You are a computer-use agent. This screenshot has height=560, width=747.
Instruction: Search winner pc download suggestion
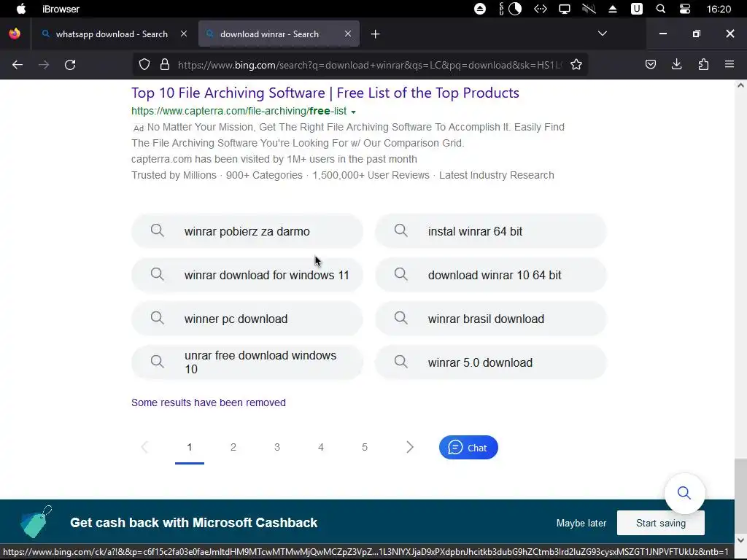pos(247,319)
